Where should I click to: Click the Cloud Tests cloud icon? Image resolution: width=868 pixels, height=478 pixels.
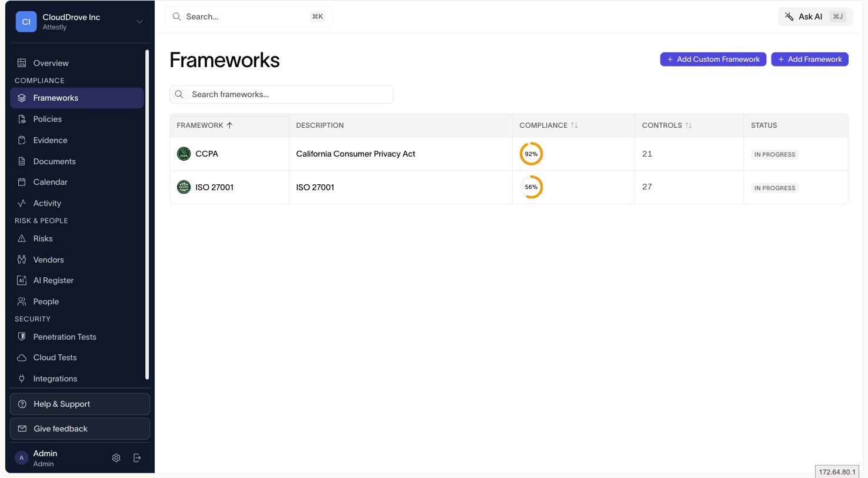click(22, 357)
